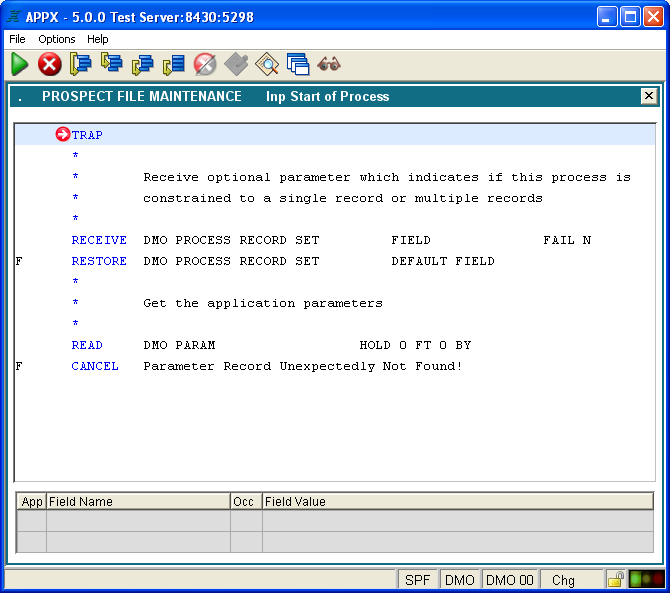Click the fourth debugger step icon
670x593 pixels.
pyautogui.click(x=174, y=64)
